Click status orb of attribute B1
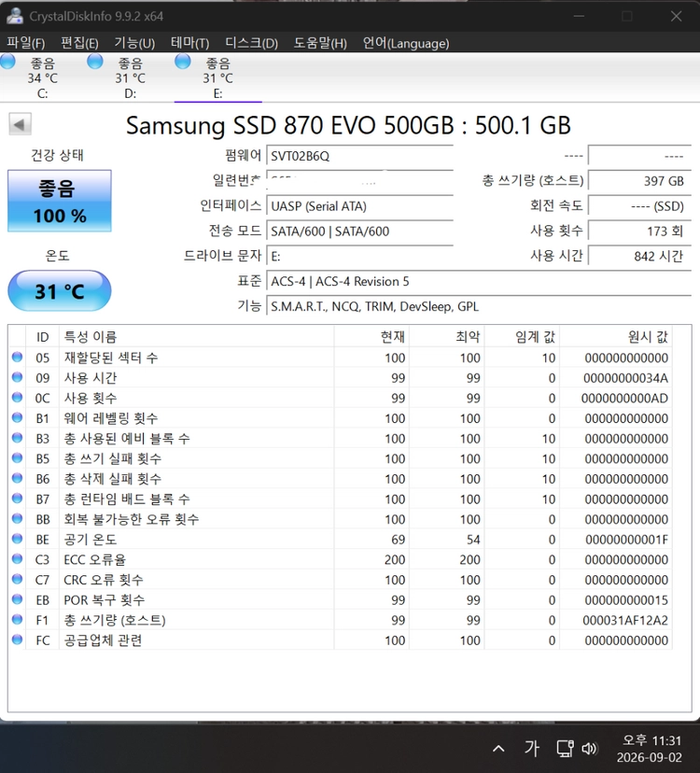 point(17,417)
